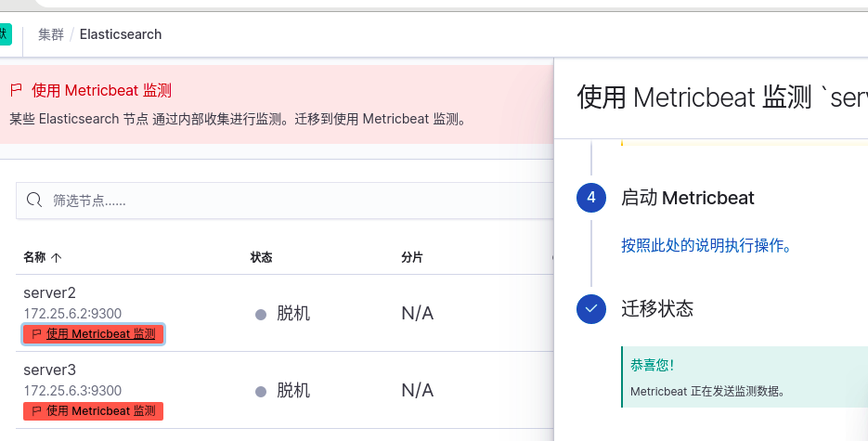The height and width of the screenshot is (441, 868).
Task: Click the flag icon in server3 Metricbeat badge
Action: point(37,411)
